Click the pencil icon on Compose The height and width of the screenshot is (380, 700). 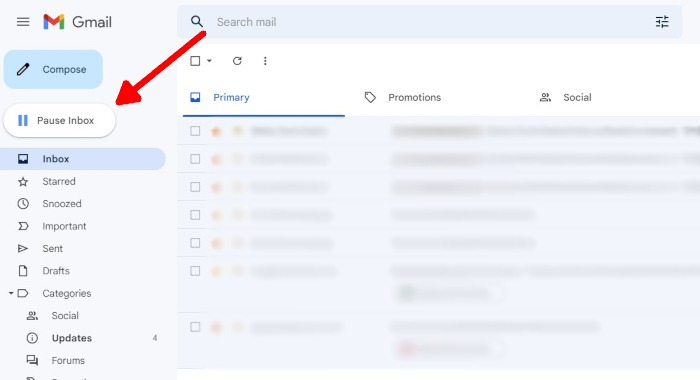click(x=23, y=69)
